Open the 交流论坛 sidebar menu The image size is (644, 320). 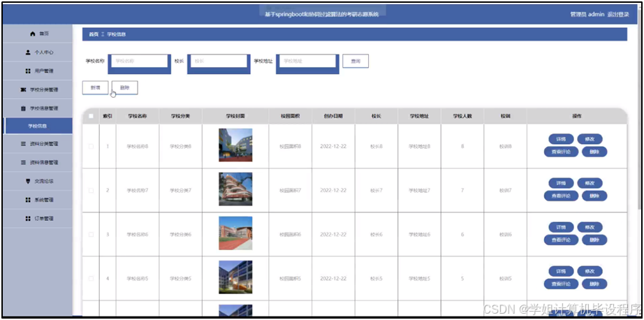(38, 181)
